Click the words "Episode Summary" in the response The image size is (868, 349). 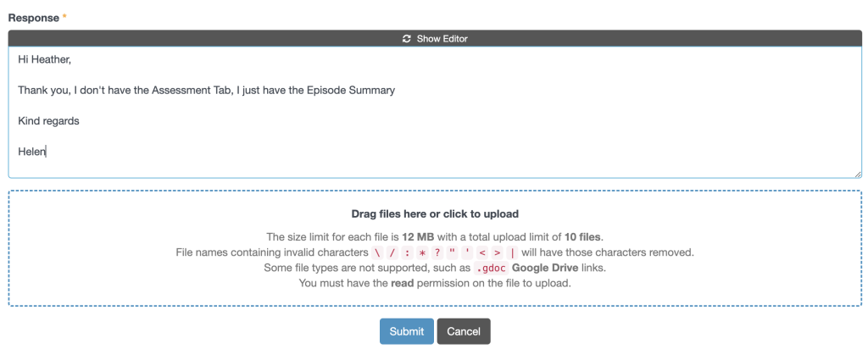353,90
